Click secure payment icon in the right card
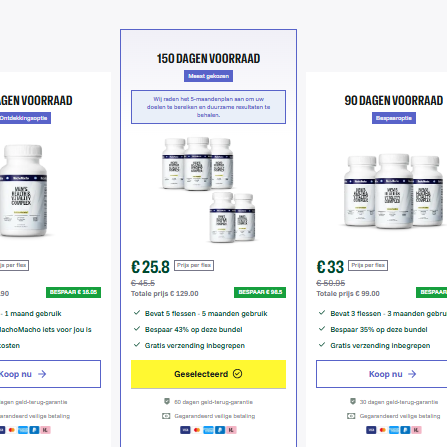This screenshot has height=447, width=447. pyautogui.click(x=351, y=416)
